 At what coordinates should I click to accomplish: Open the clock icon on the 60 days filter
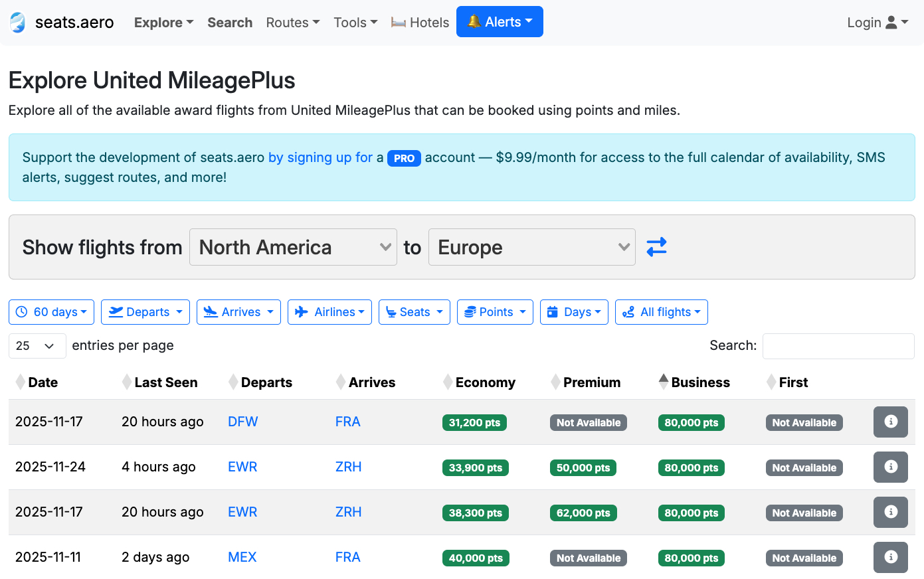click(x=21, y=311)
